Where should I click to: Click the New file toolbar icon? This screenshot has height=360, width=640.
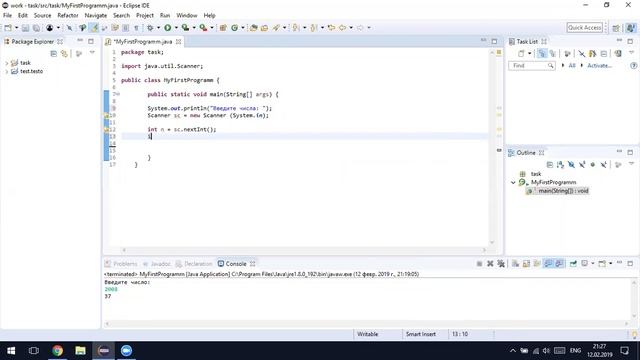coord(8,28)
